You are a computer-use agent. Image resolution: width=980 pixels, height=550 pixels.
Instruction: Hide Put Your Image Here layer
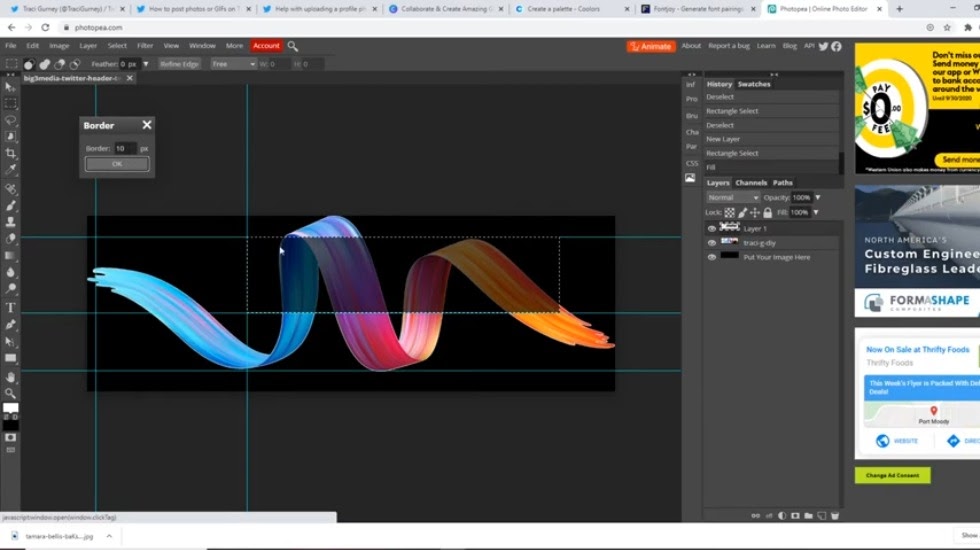712,258
